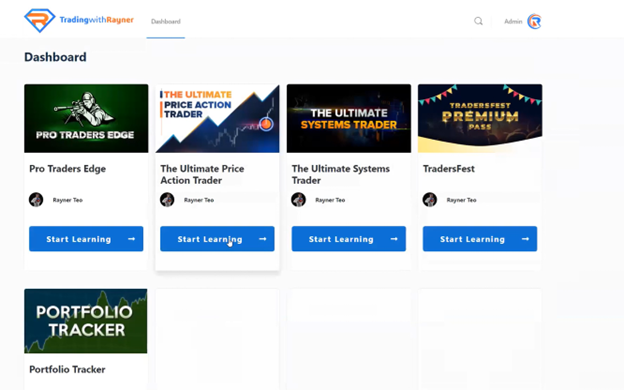The height and width of the screenshot is (390, 624).
Task: Click Rayner Teo avatar under TradersFest
Action: tap(430, 200)
